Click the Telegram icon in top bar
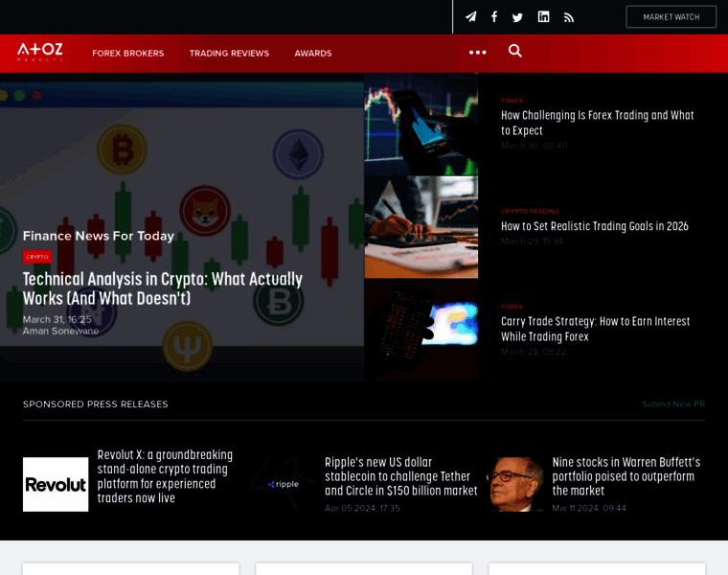Image resolution: width=728 pixels, height=575 pixels. click(x=470, y=17)
